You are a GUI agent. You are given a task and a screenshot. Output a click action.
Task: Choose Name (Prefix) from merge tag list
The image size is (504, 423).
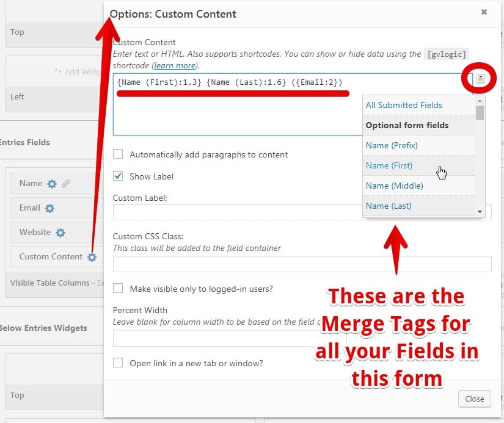click(392, 145)
